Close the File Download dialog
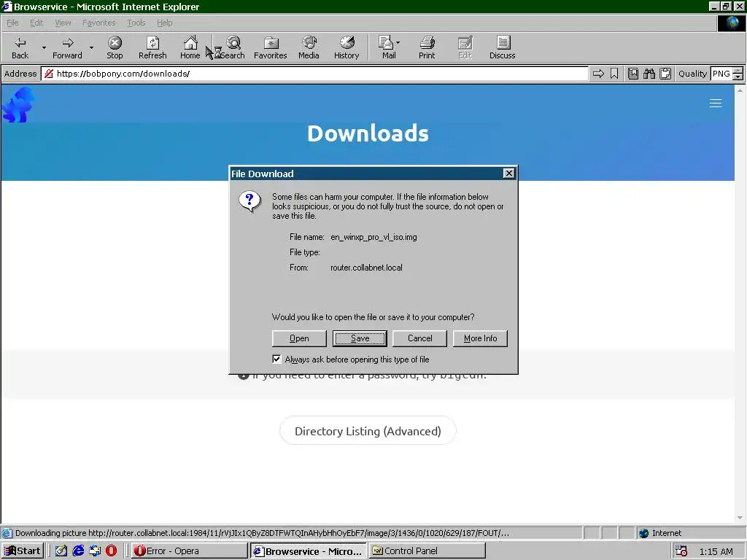The image size is (747, 560). [508, 174]
